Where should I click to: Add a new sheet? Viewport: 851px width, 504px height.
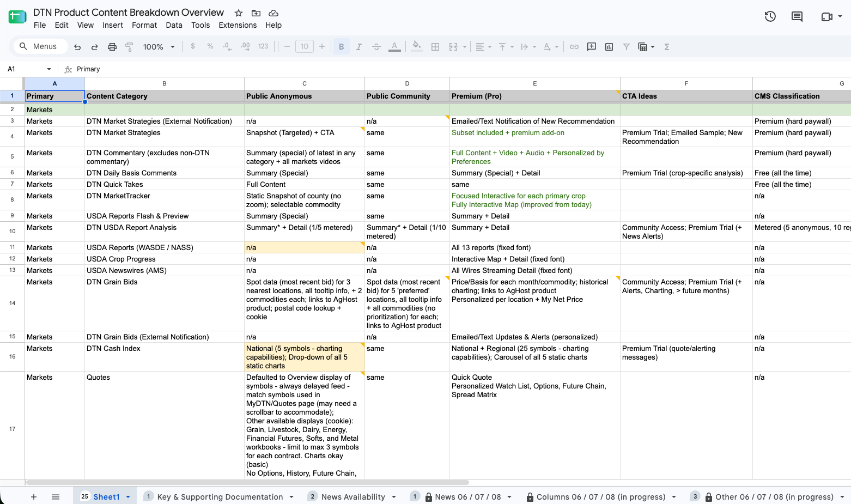click(34, 497)
